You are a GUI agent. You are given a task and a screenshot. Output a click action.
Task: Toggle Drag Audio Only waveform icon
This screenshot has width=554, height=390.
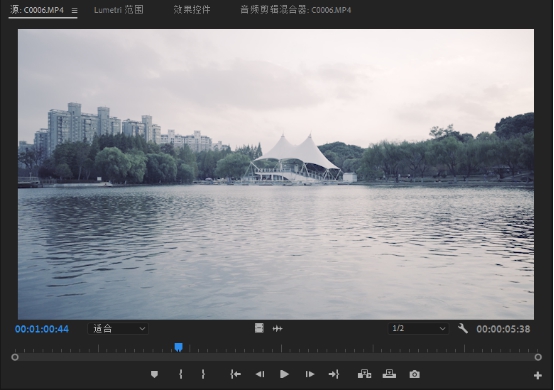277,329
